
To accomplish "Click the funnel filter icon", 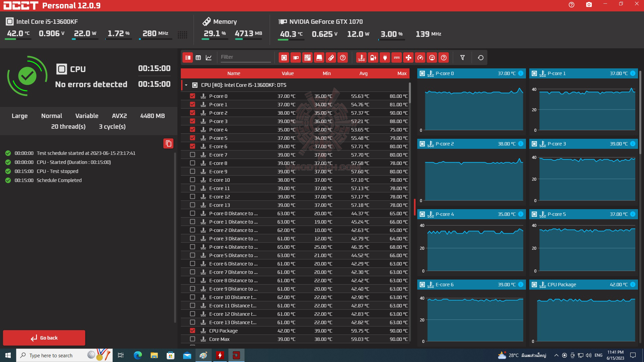I will click(x=462, y=58).
